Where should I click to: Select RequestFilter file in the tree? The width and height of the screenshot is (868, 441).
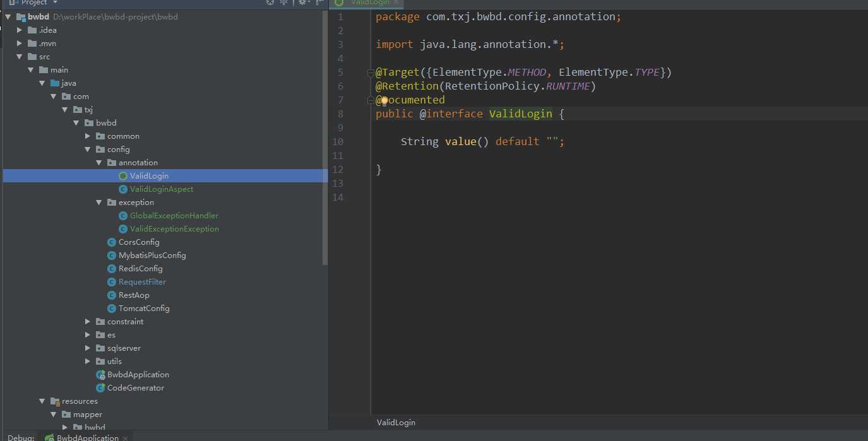(x=142, y=282)
